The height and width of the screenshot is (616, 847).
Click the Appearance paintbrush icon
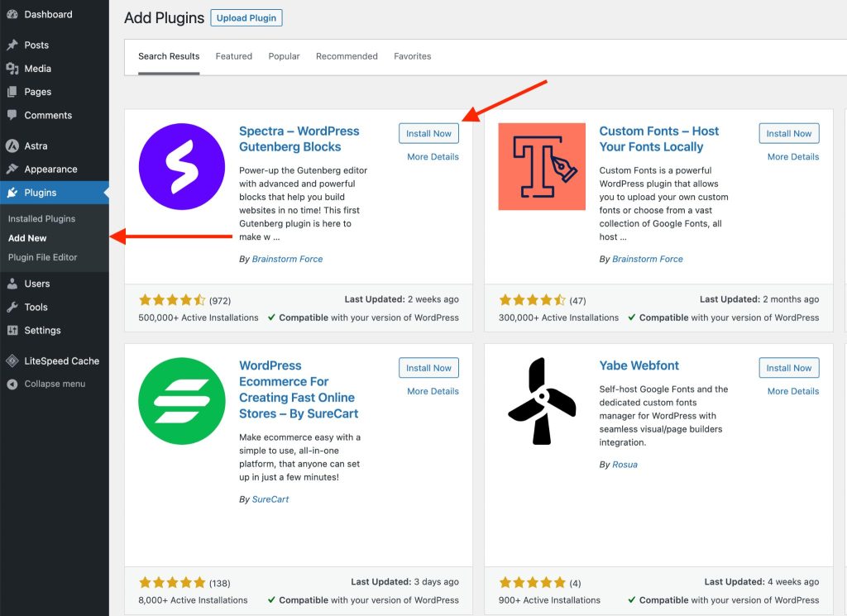pos(12,170)
